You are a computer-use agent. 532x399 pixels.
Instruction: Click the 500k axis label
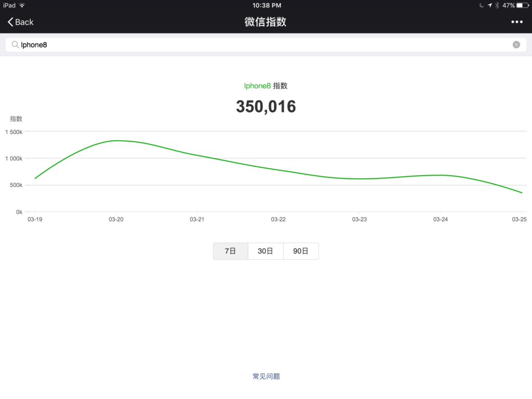tap(16, 185)
